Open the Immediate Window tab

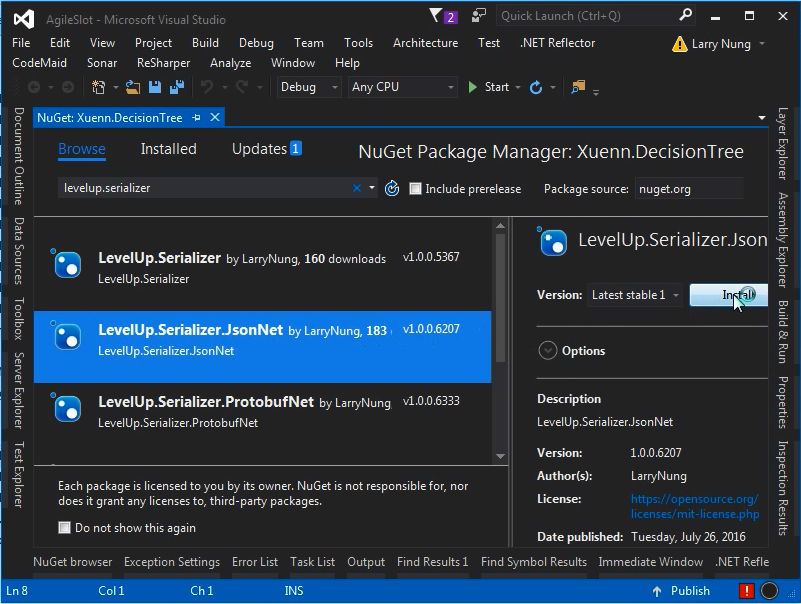pyautogui.click(x=650, y=562)
